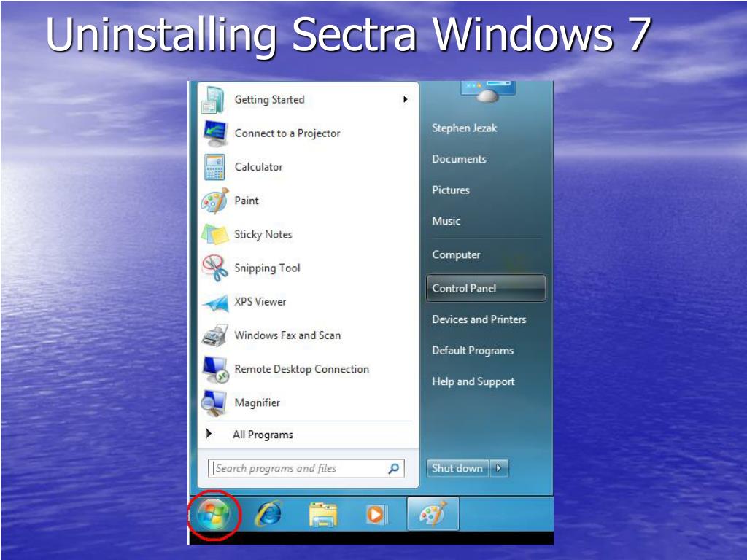Click the search magnifying glass icon
This screenshot has height=560, width=747.
pyautogui.click(x=393, y=469)
